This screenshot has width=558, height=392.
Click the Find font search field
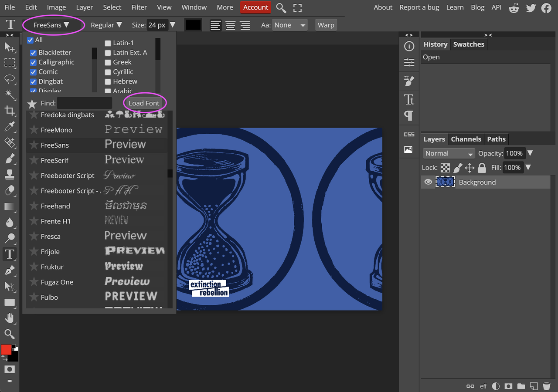[85, 103]
